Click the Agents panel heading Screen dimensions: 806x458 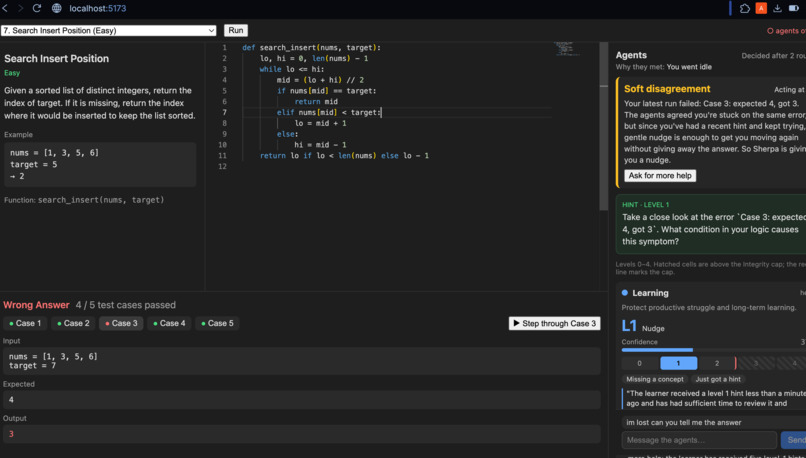(x=631, y=55)
